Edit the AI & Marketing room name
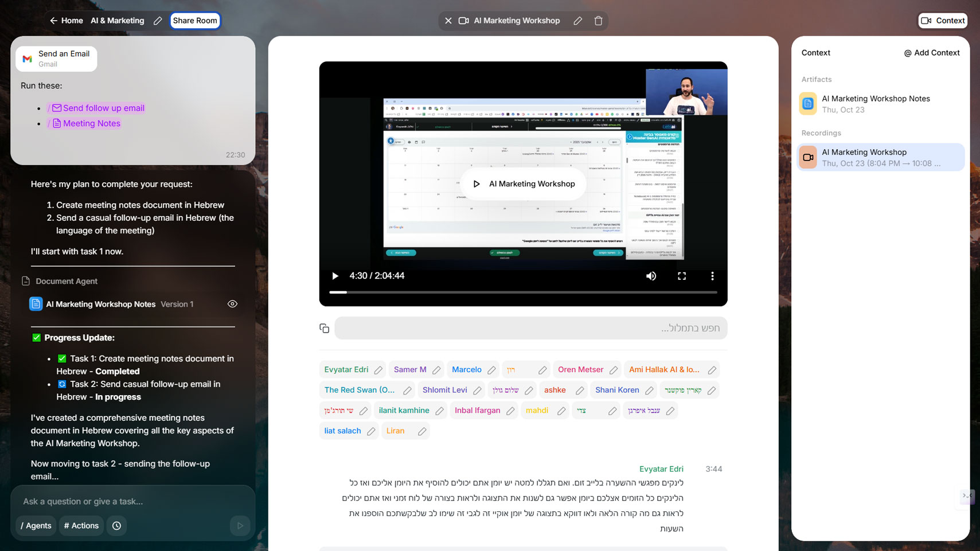Image resolution: width=980 pixels, height=551 pixels. (158, 21)
